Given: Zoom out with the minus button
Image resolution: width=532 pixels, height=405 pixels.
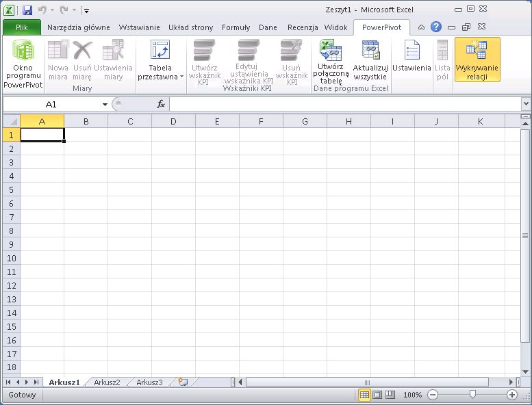Looking at the screenshot, I should (433, 395).
